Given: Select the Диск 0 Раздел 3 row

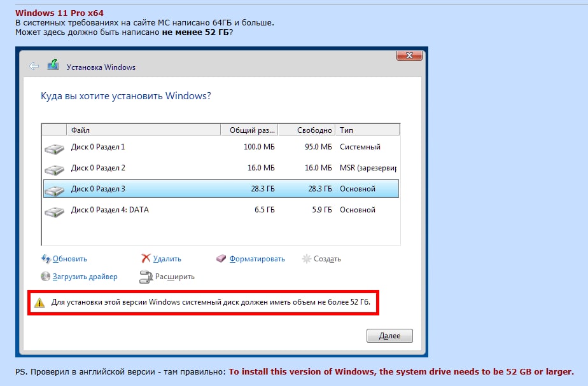Looking at the screenshot, I should coord(221,189).
